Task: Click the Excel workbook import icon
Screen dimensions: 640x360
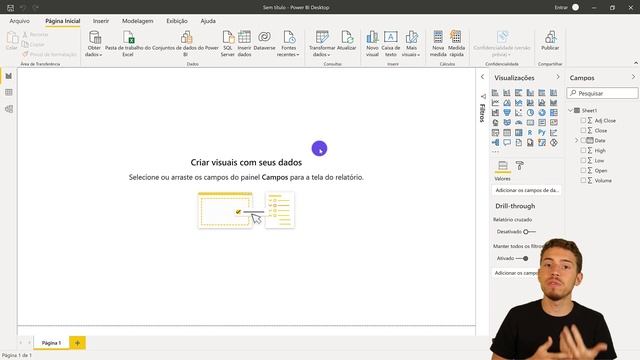Action: 128,37
